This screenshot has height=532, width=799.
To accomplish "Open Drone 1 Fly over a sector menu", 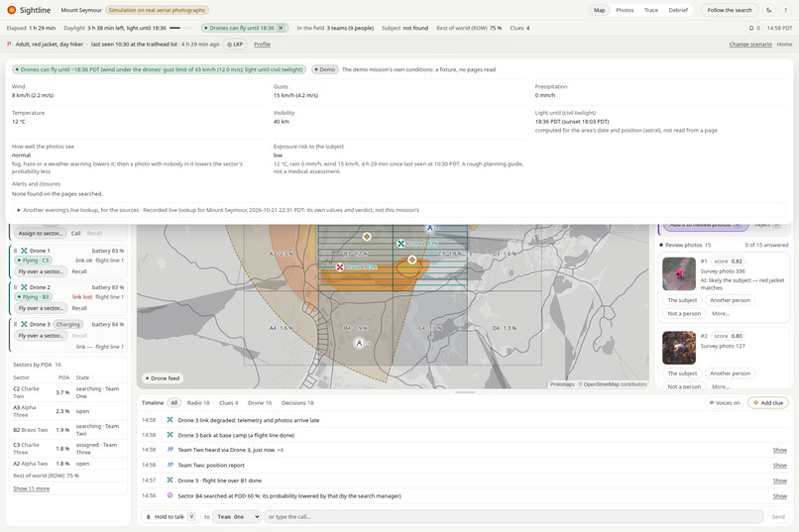I will tap(41, 271).
